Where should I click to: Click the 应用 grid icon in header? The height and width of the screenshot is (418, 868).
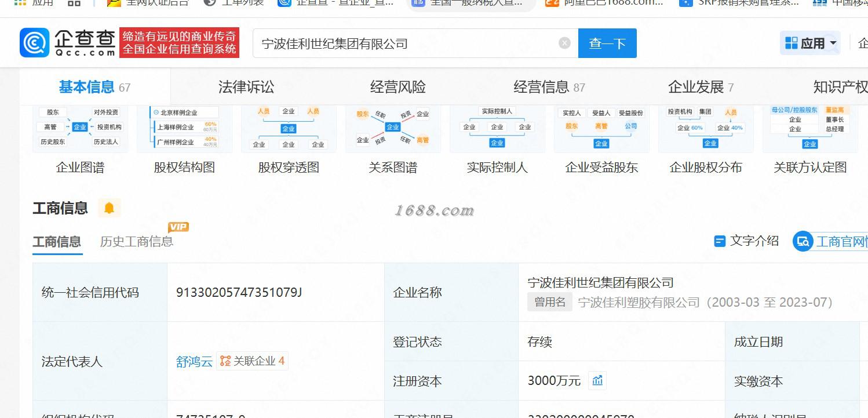point(792,43)
